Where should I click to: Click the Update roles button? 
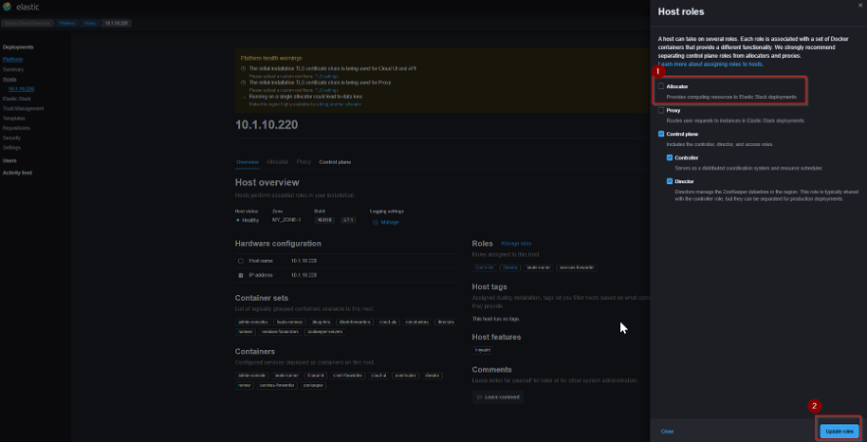(840, 431)
